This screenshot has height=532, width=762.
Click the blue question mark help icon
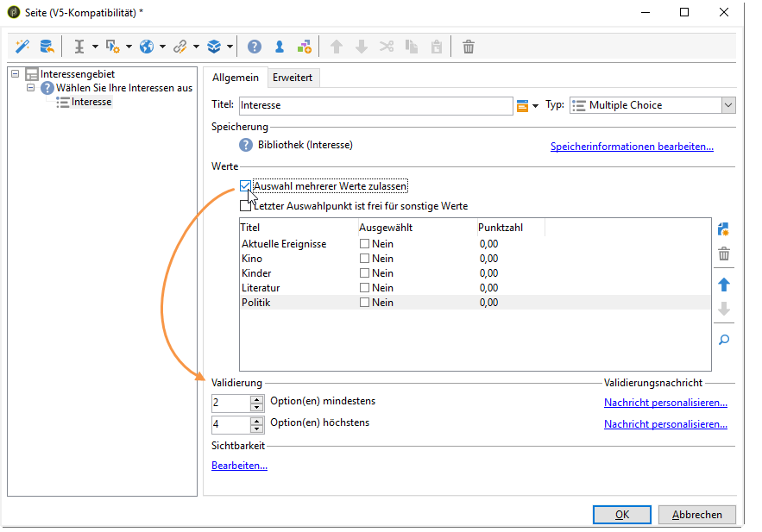point(255,47)
